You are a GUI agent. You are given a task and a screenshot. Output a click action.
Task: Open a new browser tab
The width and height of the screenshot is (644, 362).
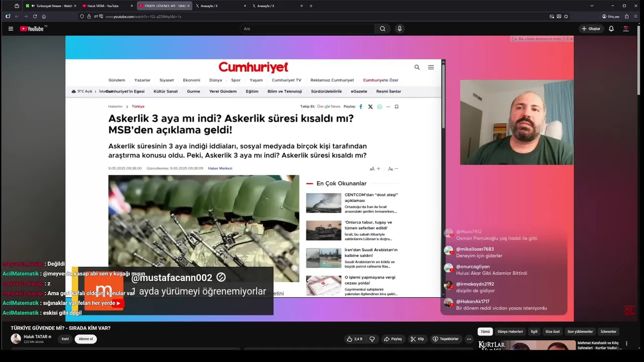point(311,6)
